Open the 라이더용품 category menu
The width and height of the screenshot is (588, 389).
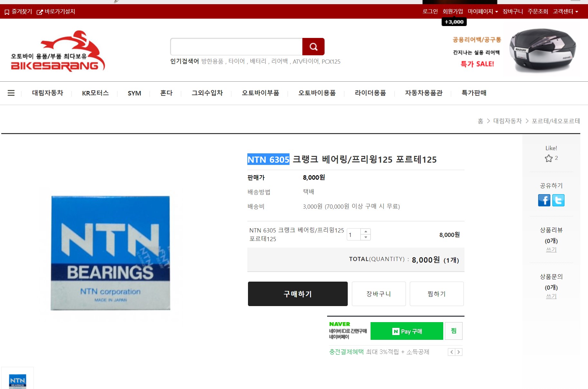pyautogui.click(x=370, y=93)
